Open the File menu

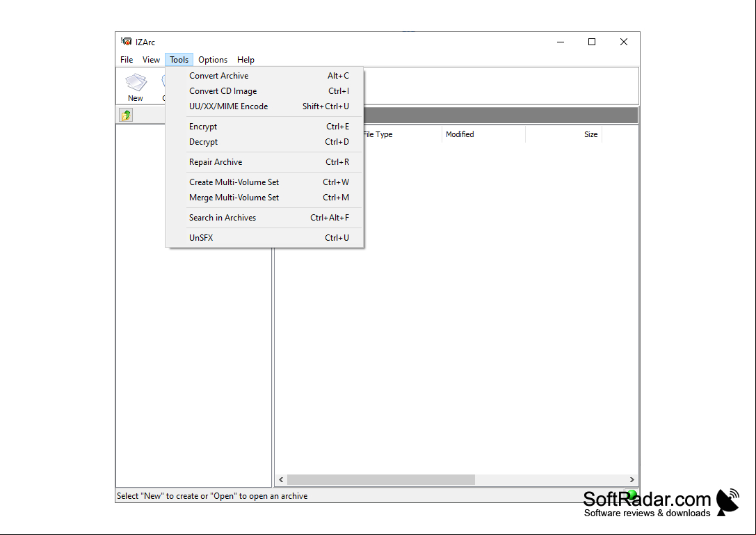click(127, 60)
